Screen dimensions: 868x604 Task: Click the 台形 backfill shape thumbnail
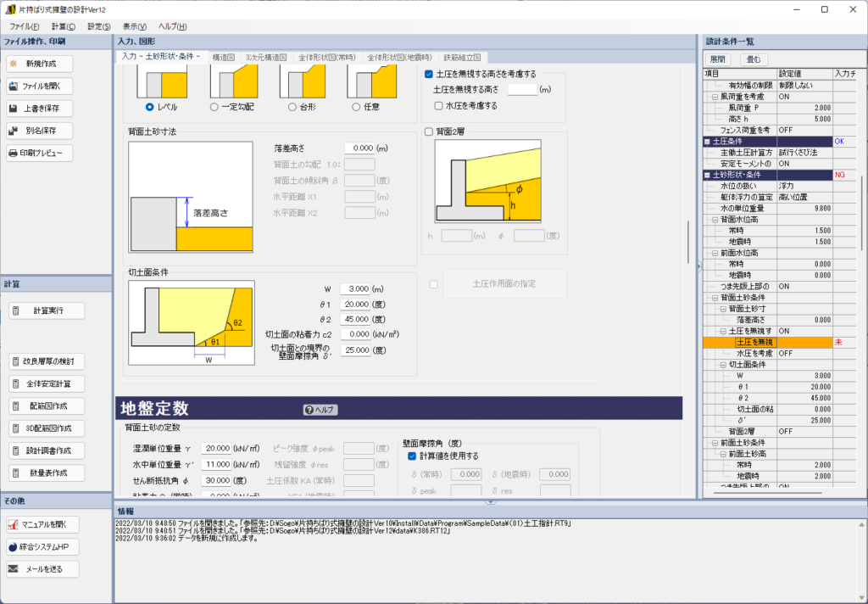tap(303, 81)
